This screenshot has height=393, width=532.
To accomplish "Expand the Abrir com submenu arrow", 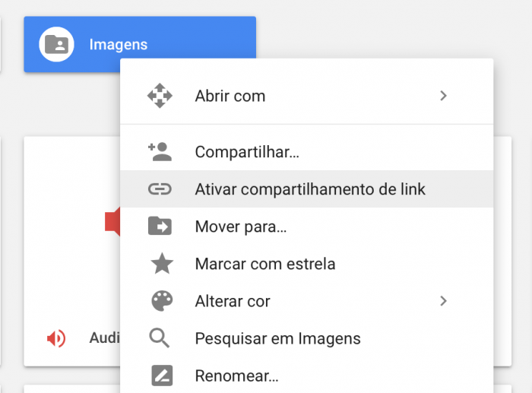I will click(443, 96).
